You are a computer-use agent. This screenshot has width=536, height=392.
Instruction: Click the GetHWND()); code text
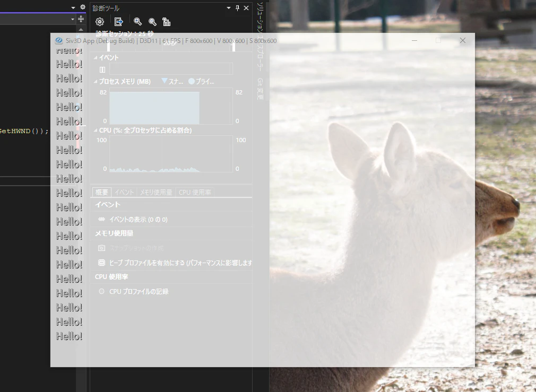pos(24,131)
